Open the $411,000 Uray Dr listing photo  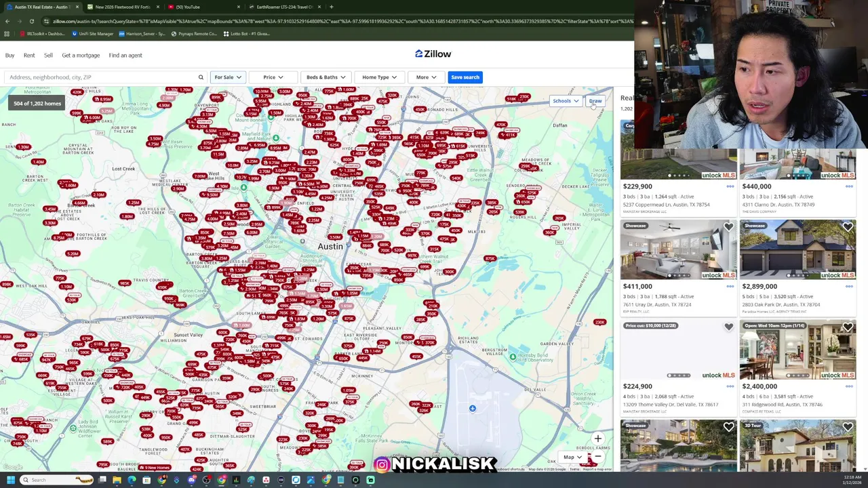click(x=678, y=249)
